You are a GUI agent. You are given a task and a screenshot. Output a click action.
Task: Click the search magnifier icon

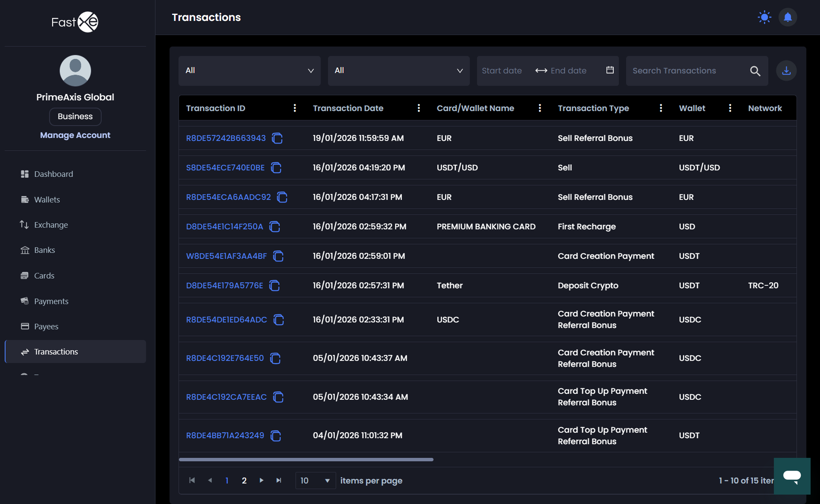pos(755,71)
